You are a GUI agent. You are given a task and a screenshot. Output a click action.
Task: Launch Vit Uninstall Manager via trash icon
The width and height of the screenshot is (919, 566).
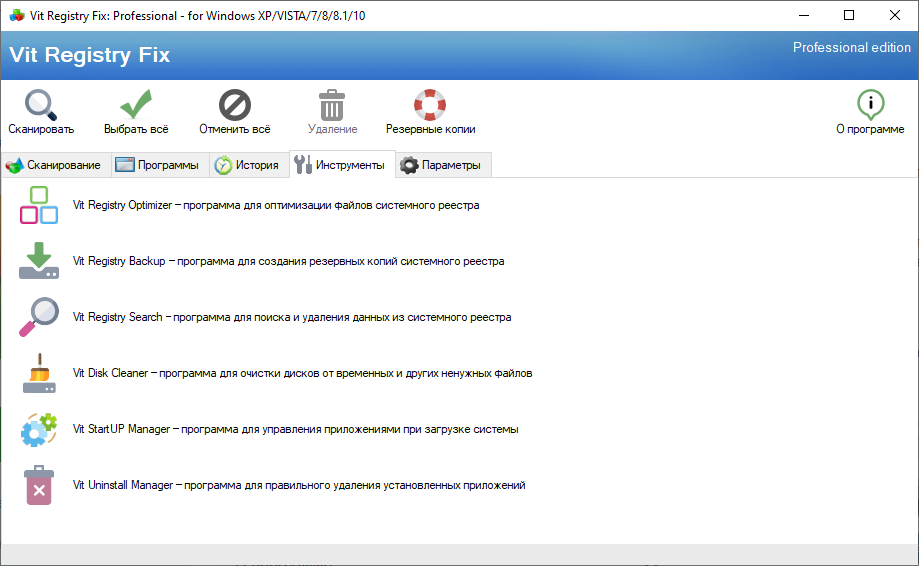pos(39,485)
